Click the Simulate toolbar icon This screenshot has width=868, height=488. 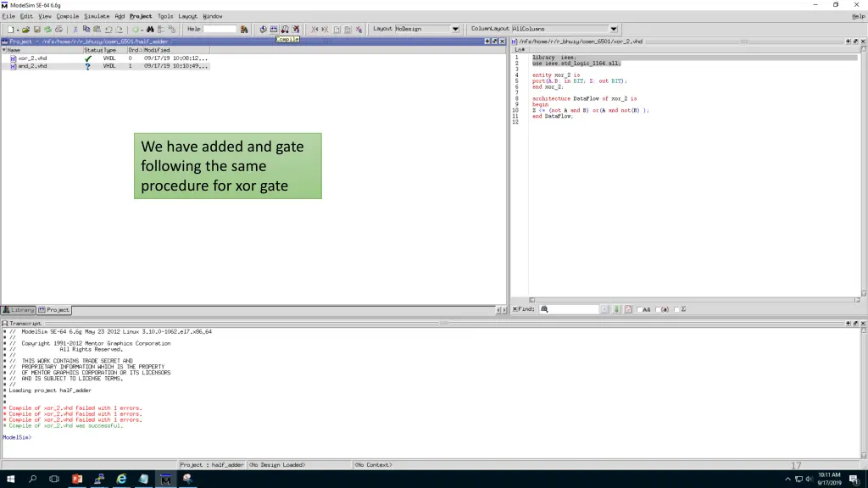[285, 30]
